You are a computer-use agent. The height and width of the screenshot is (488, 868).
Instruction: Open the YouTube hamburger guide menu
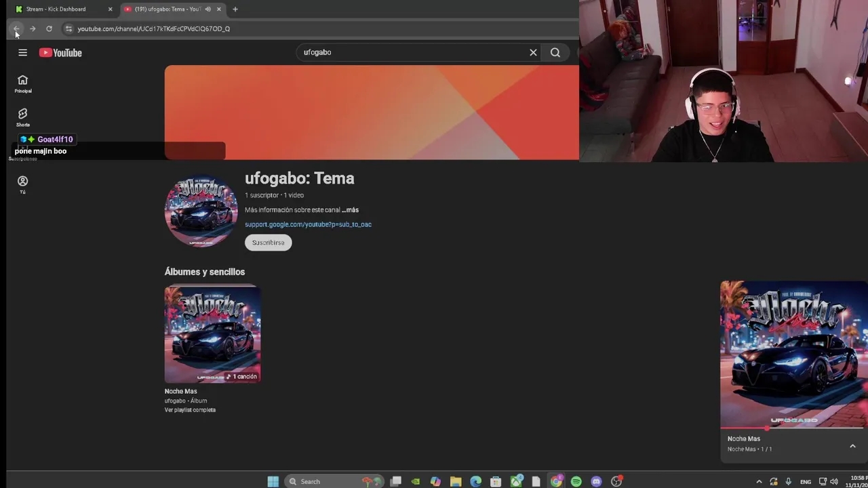(x=22, y=52)
